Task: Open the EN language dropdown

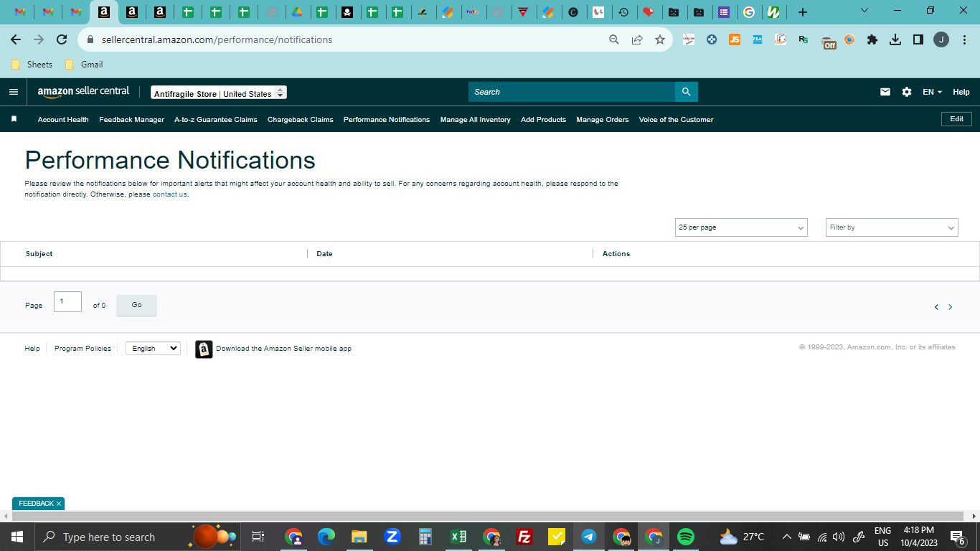Action: pos(932,92)
